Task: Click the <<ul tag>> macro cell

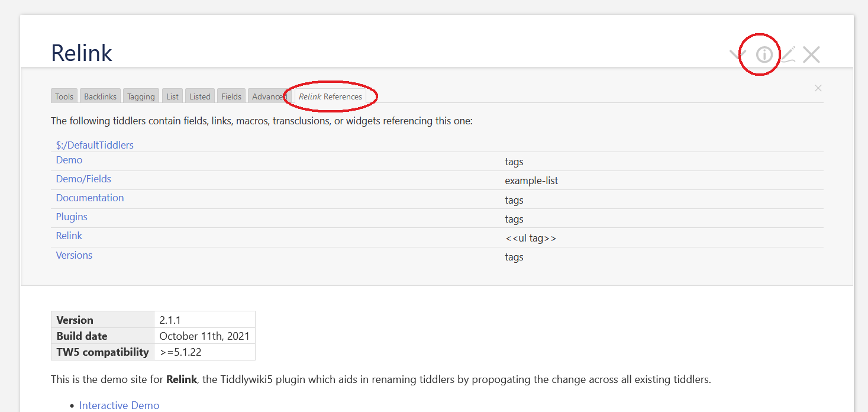Action: (531, 238)
